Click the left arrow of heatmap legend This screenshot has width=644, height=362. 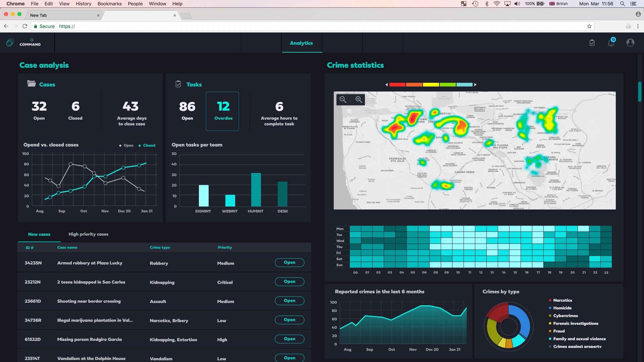[x=386, y=85]
